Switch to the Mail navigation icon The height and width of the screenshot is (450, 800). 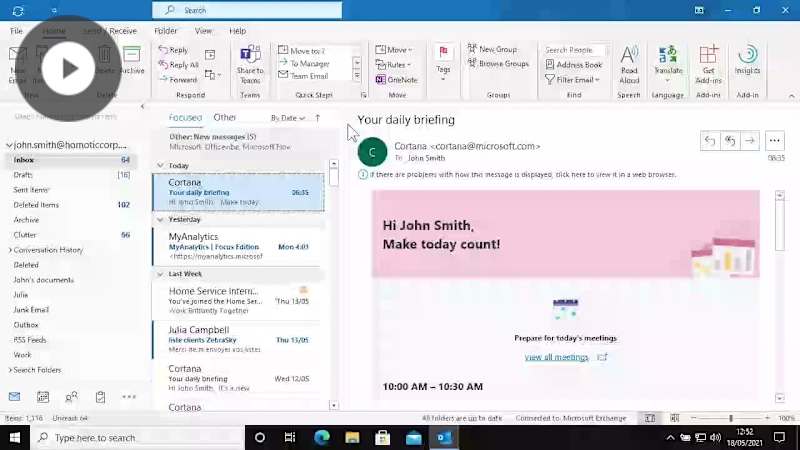point(14,396)
